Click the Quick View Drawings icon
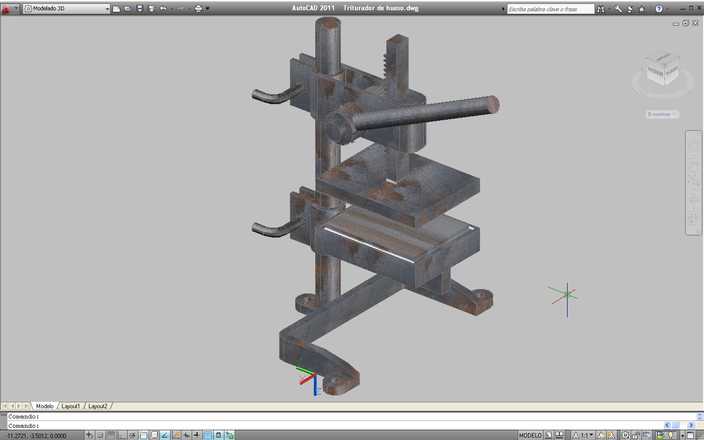The height and width of the screenshot is (440, 704). [559, 436]
